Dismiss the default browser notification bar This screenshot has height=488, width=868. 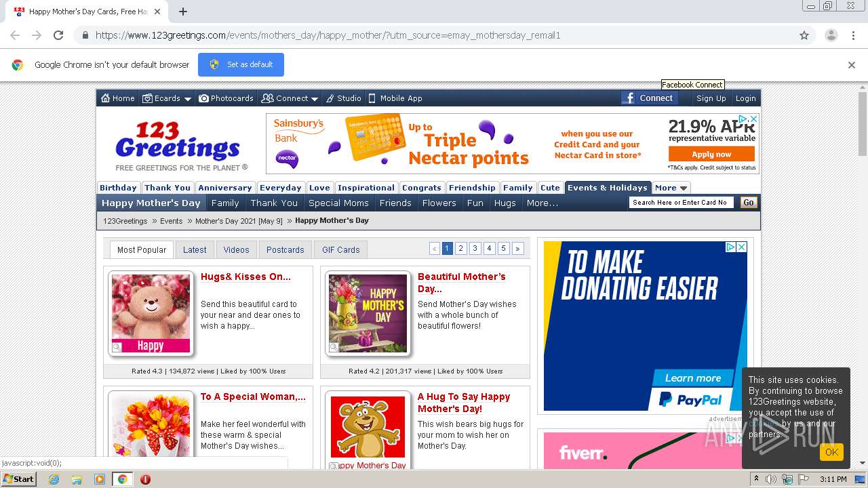coord(852,65)
